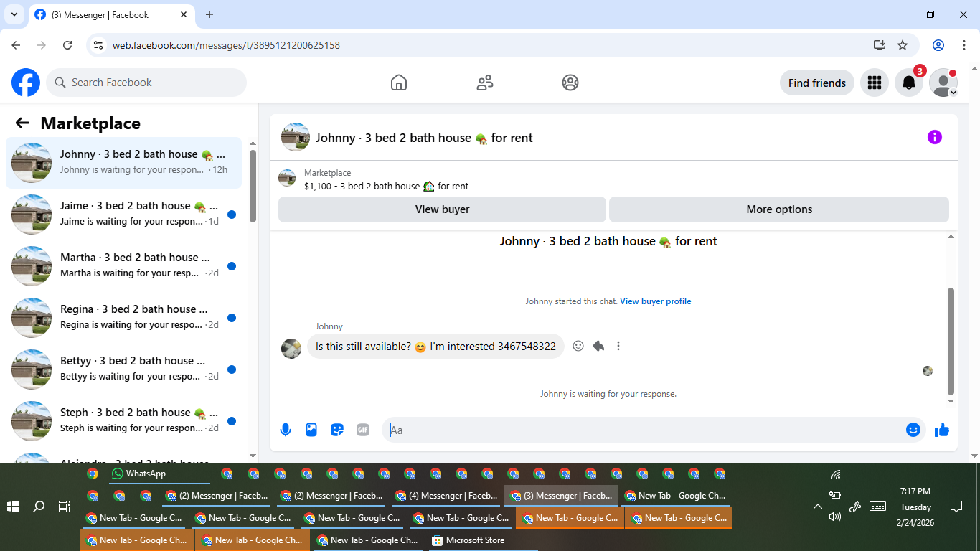
Task: Bookmark this page with star icon
Action: click(903, 45)
